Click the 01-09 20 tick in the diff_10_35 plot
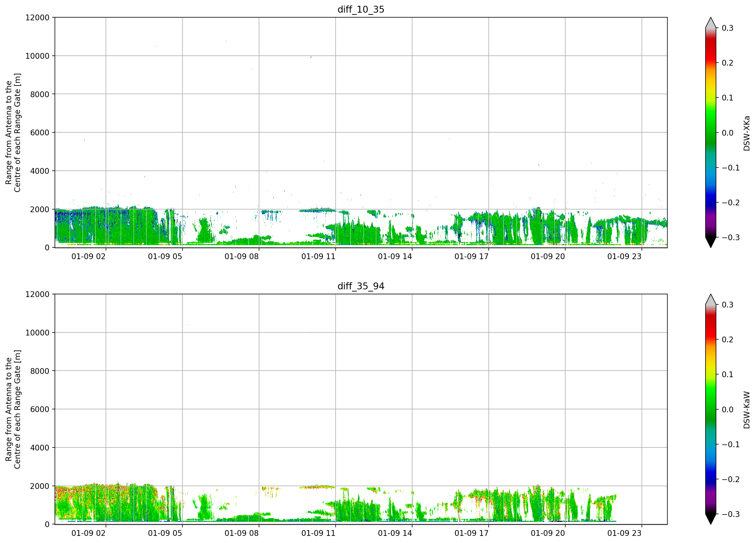Viewport: 756px width, 543px height. coord(548,256)
